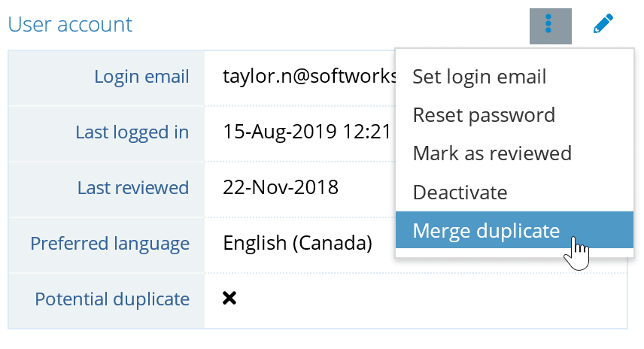
Task: Click the Preferred language label
Action: coord(110,244)
